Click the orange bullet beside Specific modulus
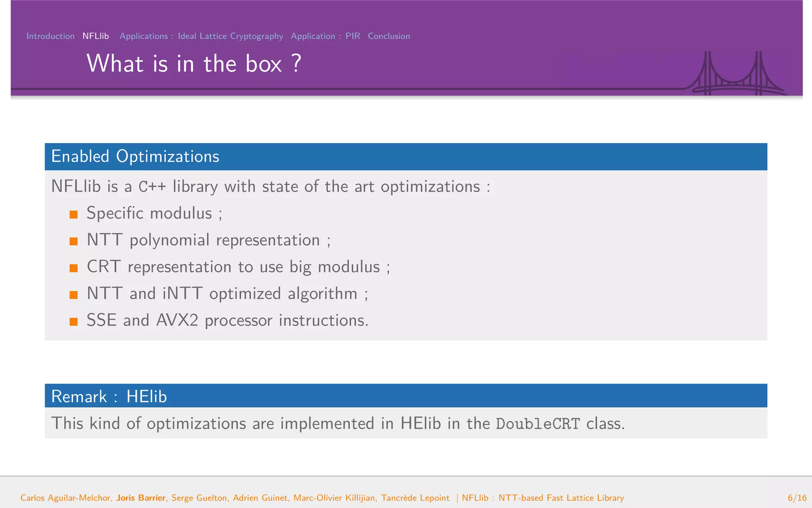Image resolution: width=812 pixels, height=508 pixels. (74, 215)
